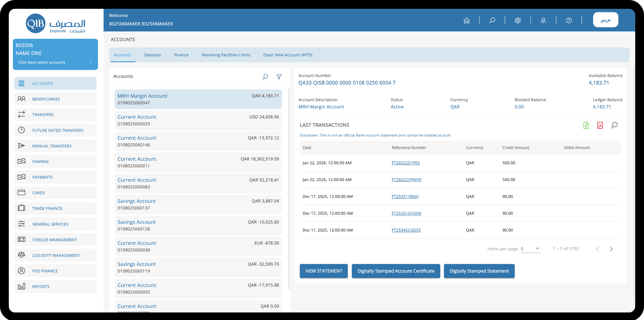
Task: Select Savings Account 0108025060128
Action: pyautogui.click(x=198, y=226)
